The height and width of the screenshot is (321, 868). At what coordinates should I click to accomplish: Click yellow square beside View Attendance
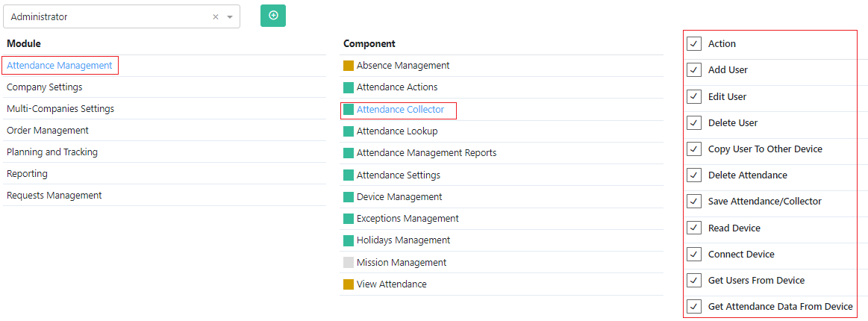[x=349, y=284]
